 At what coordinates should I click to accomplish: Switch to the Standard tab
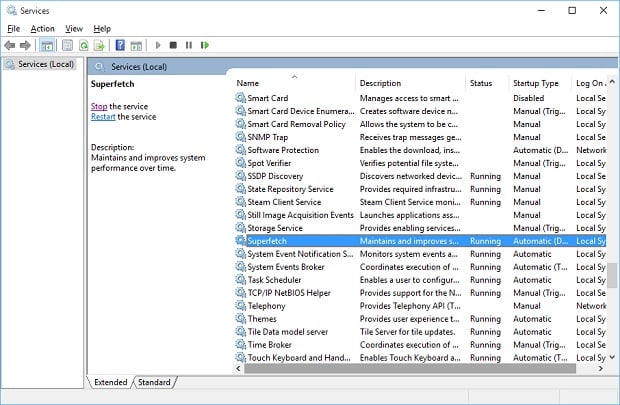point(154,382)
